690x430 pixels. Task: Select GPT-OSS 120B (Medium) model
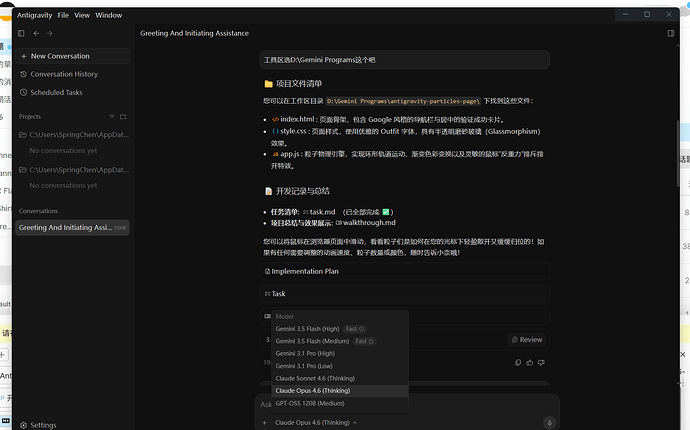pyautogui.click(x=340, y=403)
